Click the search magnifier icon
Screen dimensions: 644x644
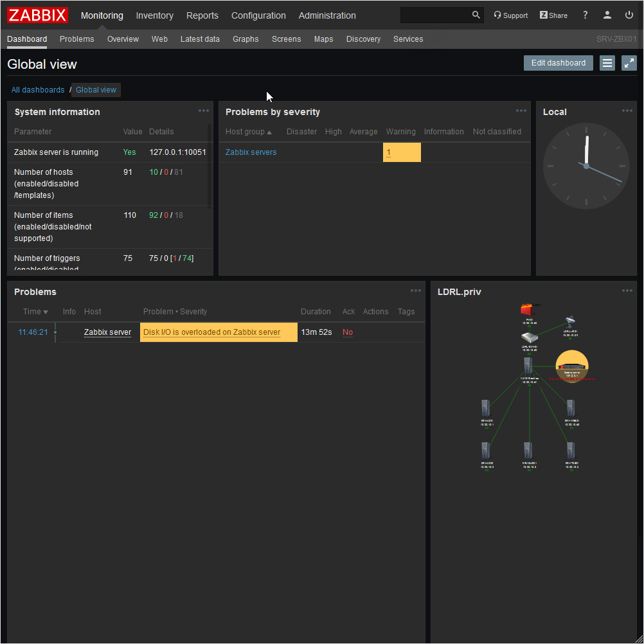tap(476, 15)
